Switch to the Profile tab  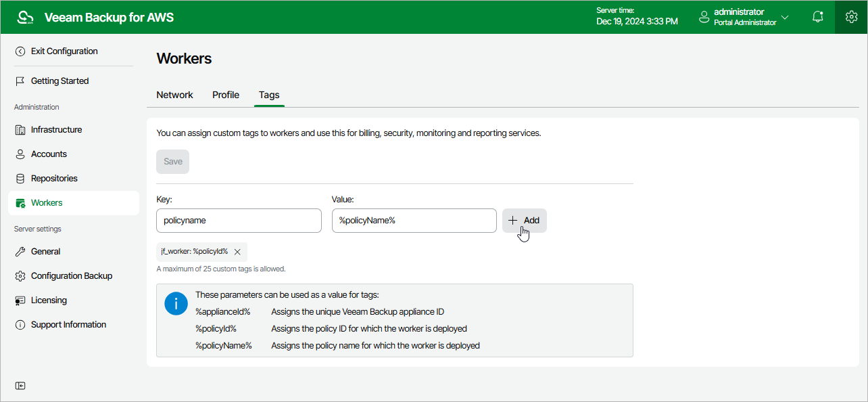[226, 95]
